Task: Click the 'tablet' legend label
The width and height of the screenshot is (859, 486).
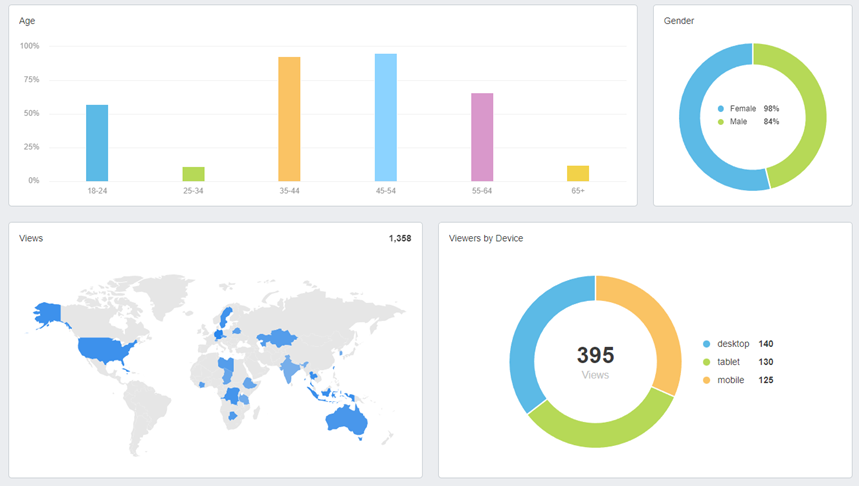Action: click(x=729, y=362)
